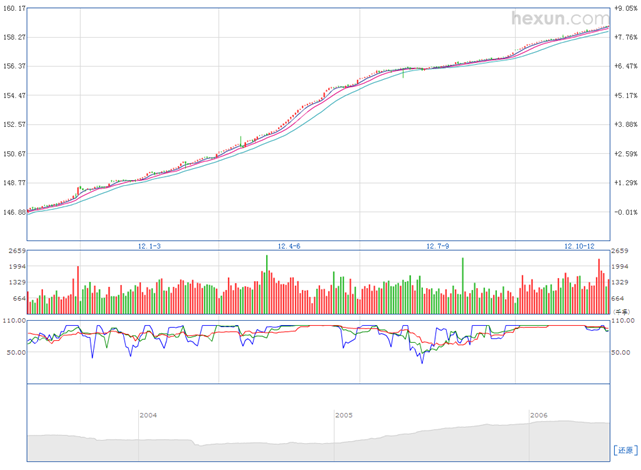Select the 12.4-6 quarter label

pos(288,245)
